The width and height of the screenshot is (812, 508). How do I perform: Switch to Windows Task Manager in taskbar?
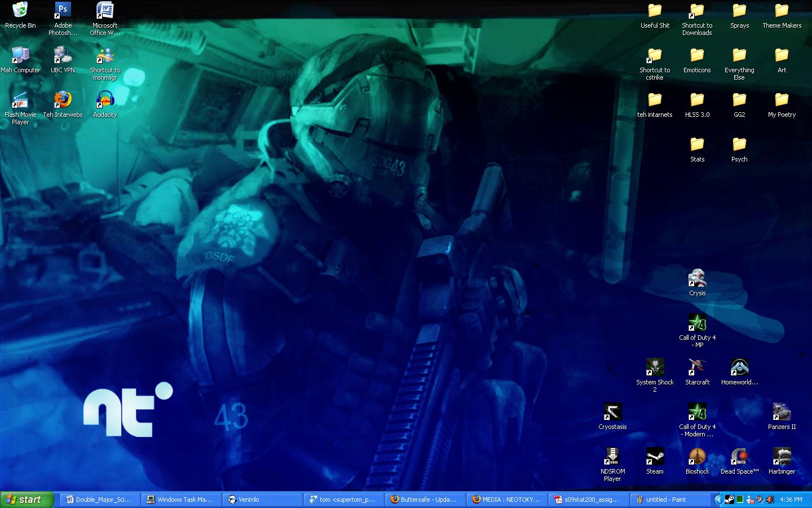181,500
